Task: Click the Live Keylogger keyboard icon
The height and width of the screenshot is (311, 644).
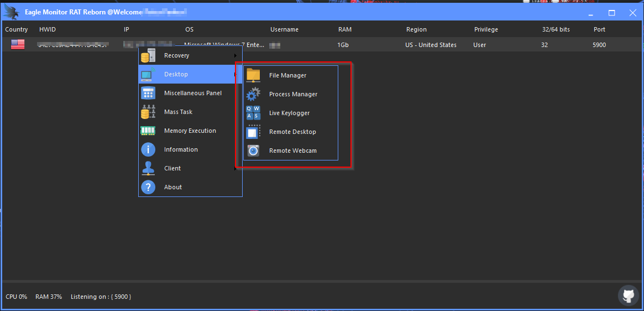Action: click(253, 113)
